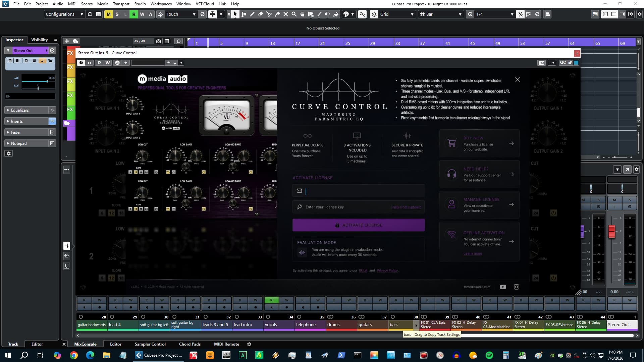Click Add Track plus button

coord(67,41)
